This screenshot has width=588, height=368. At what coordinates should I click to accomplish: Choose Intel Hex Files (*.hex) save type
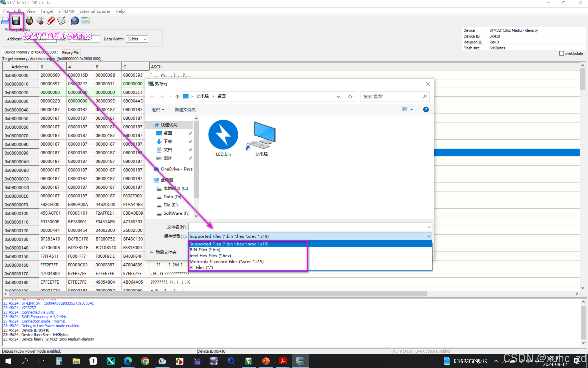pos(310,256)
